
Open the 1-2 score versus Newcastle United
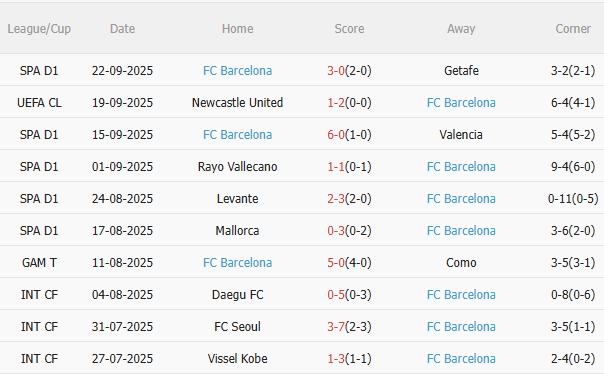click(336, 102)
